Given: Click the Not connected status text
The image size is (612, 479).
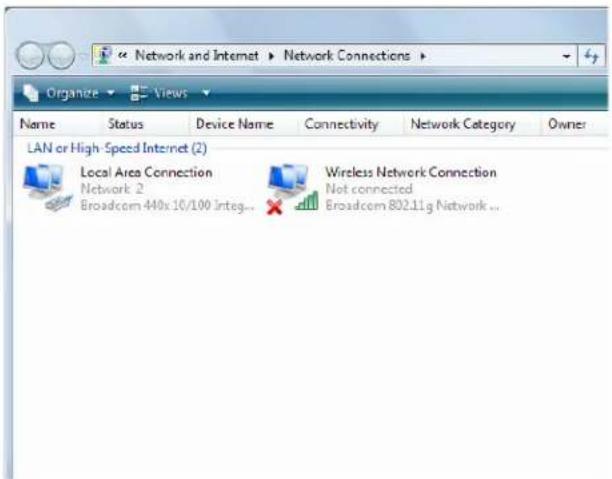Looking at the screenshot, I should [369, 189].
